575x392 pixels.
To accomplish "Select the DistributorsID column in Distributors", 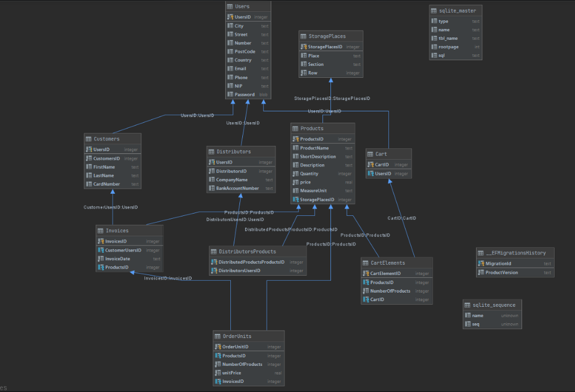I will click(x=241, y=171).
